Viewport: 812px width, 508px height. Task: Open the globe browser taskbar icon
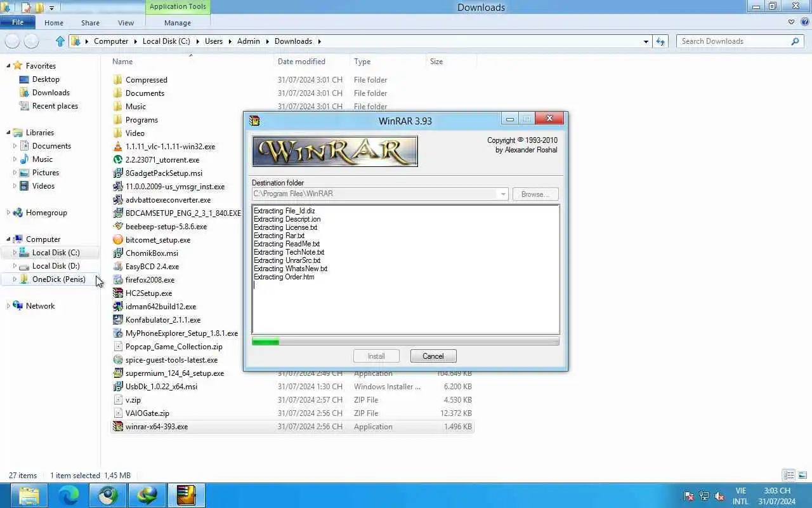(108, 495)
